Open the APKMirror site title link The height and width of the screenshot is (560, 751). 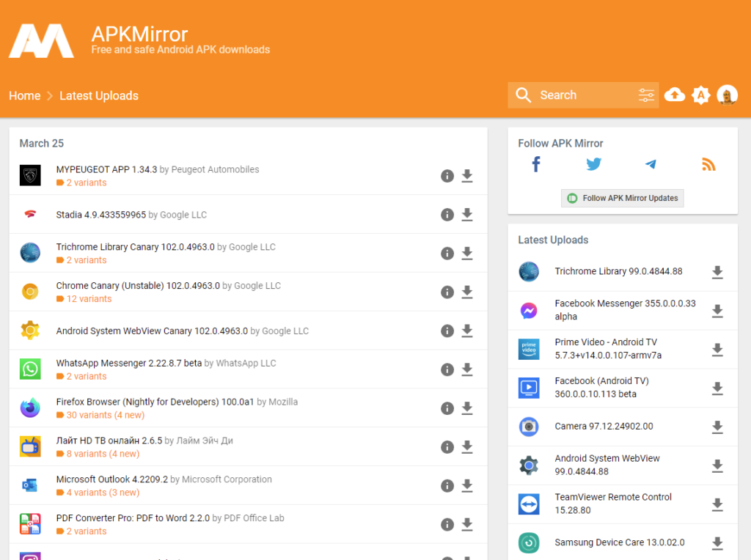[140, 34]
